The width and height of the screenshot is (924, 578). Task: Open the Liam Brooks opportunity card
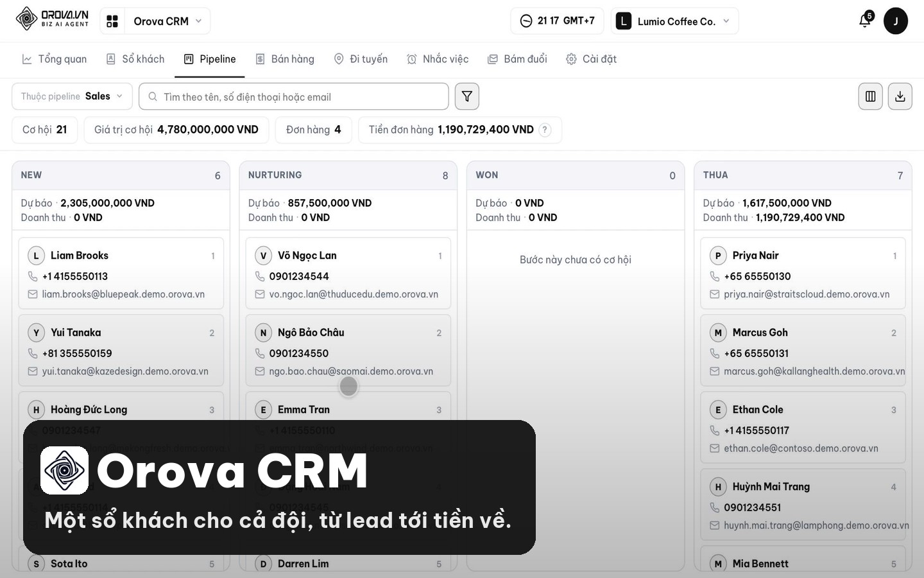pyautogui.click(x=121, y=273)
